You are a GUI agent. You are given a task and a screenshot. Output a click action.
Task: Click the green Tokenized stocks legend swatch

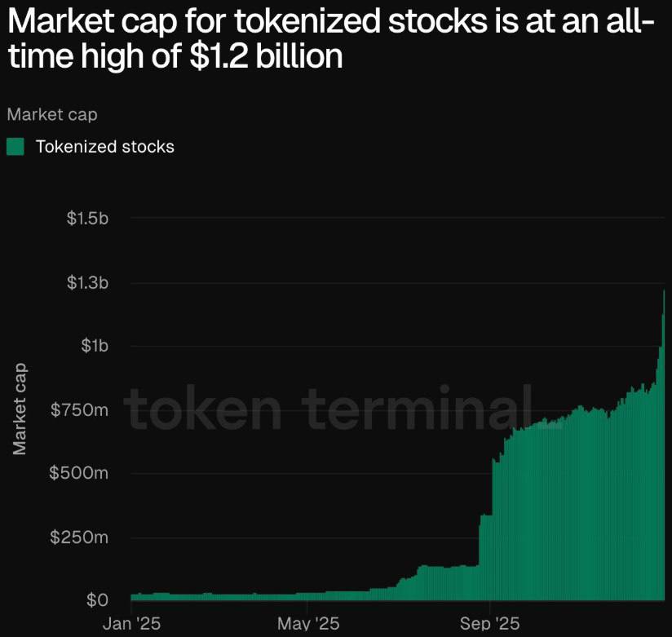tap(15, 147)
